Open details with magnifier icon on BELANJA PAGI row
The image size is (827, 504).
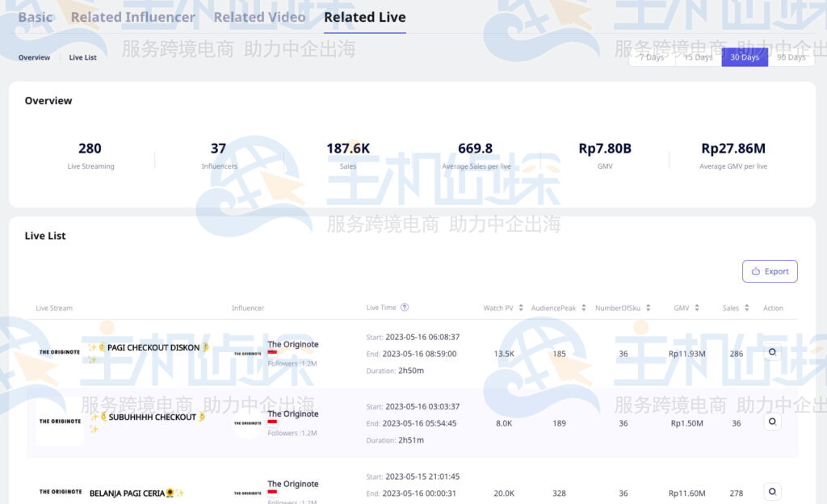click(x=772, y=491)
